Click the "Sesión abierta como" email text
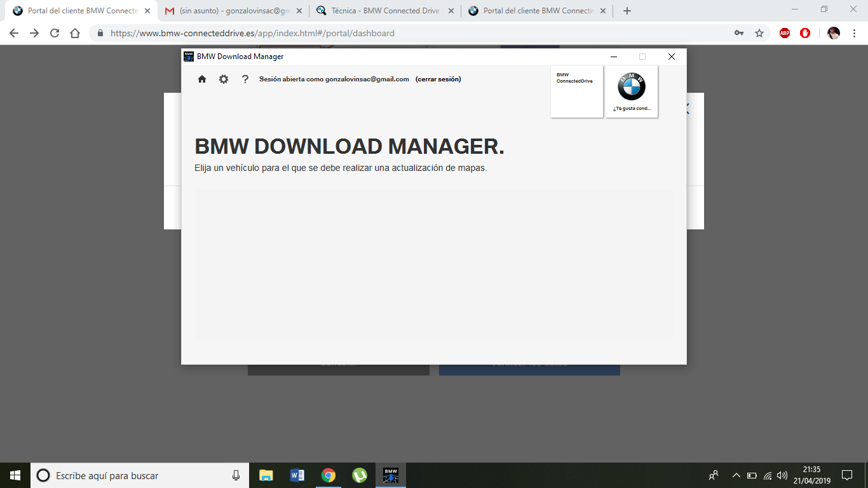This screenshot has height=488, width=868. point(334,79)
